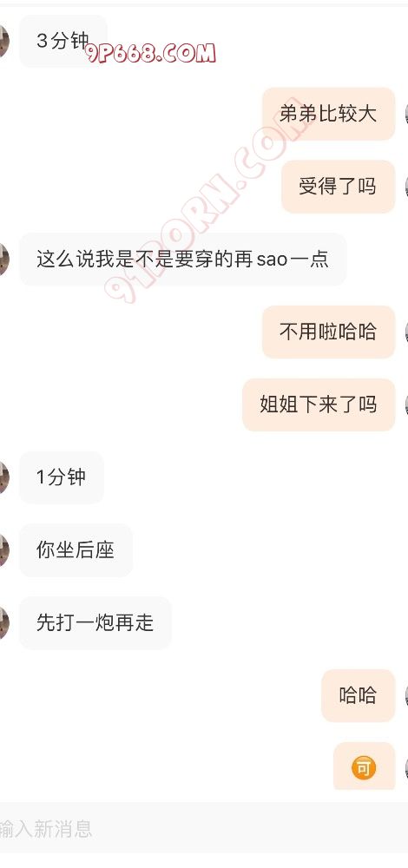Tap the "哈哈" sent message bubble
This screenshot has width=408, height=868.
coord(358,695)
